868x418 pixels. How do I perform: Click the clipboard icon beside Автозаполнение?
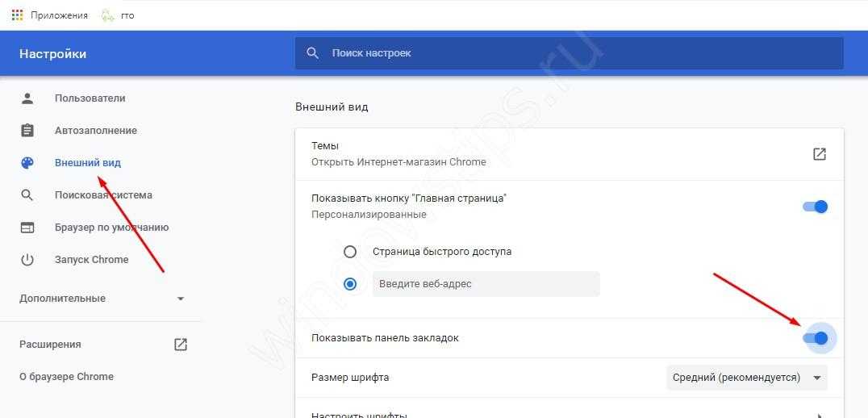click(27, 131)
